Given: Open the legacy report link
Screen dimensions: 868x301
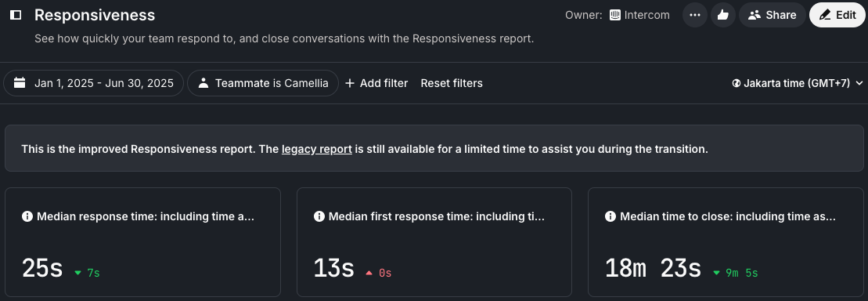Looking at the screenshot, I should pos(317,149).
